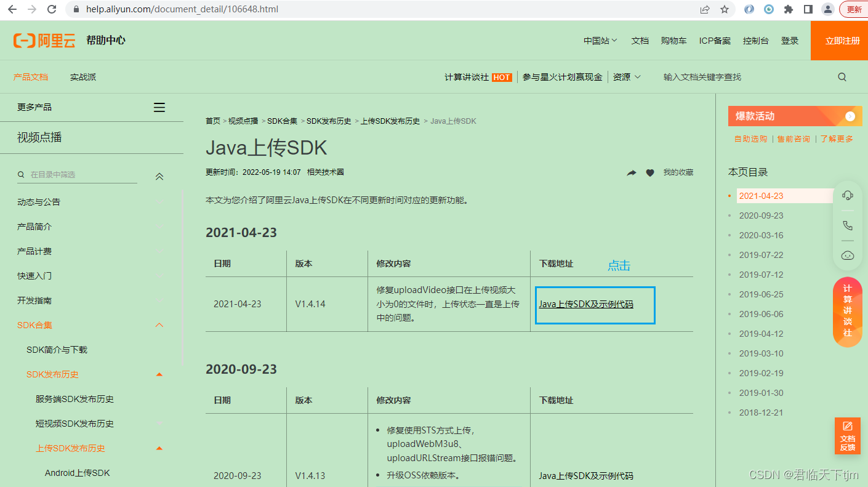868x487 pixels.
Task: Click the browser refresh icon
Action: (51, 9)
